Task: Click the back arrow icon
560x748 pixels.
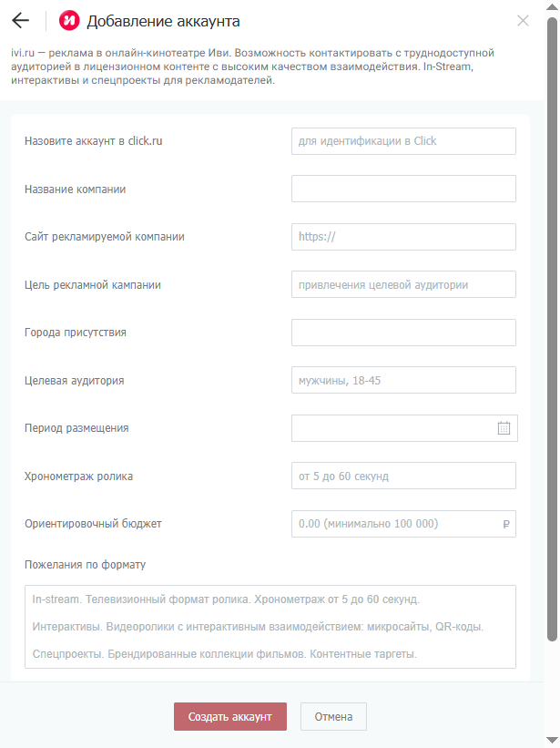Action: coord(21,21)
